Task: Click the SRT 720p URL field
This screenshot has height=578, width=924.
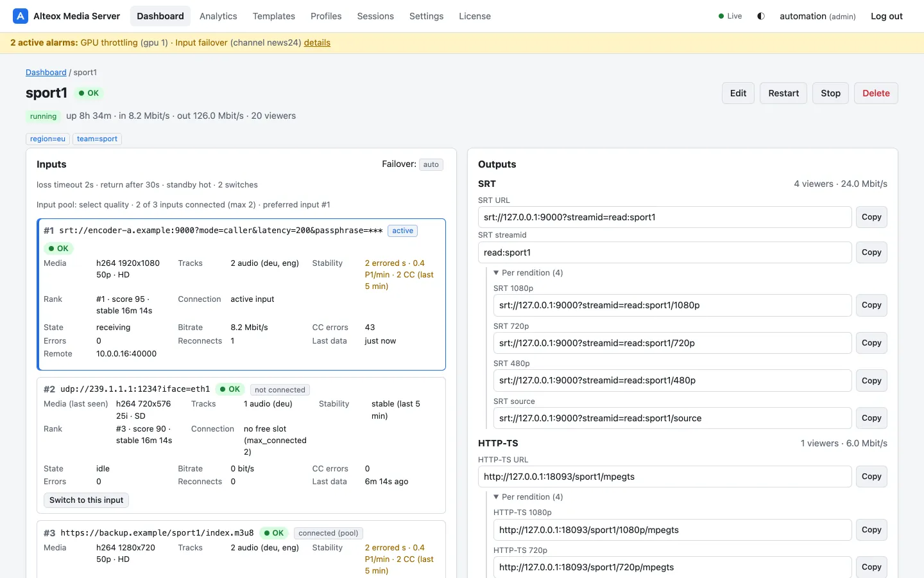Action: click(672, 343)
